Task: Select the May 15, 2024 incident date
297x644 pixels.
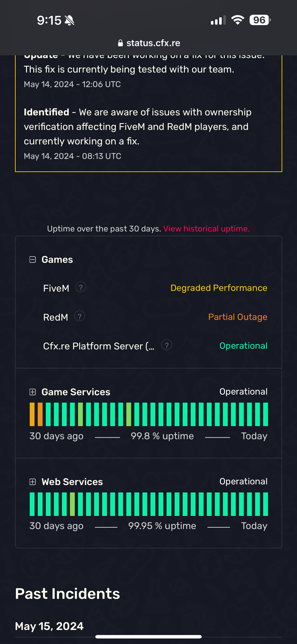Action: click(x=49, y=626)
